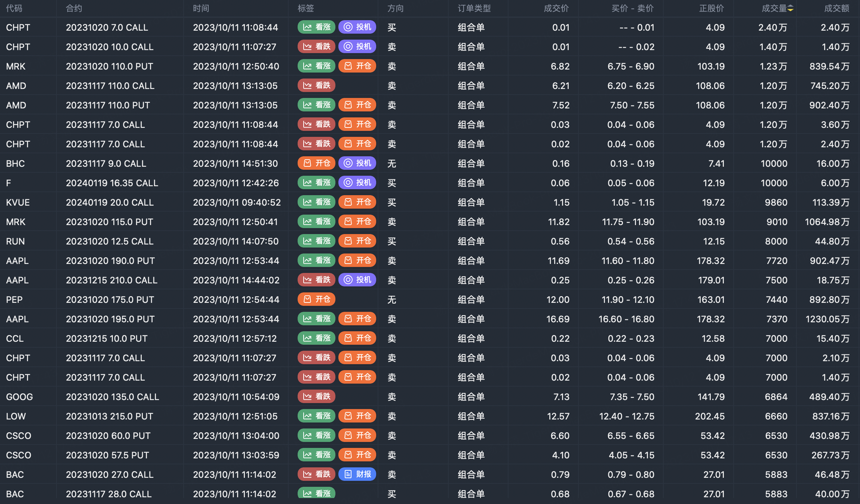Select the GOOG ticker code
The height and width of the screenshot is (504, 860).
[19, 397]
